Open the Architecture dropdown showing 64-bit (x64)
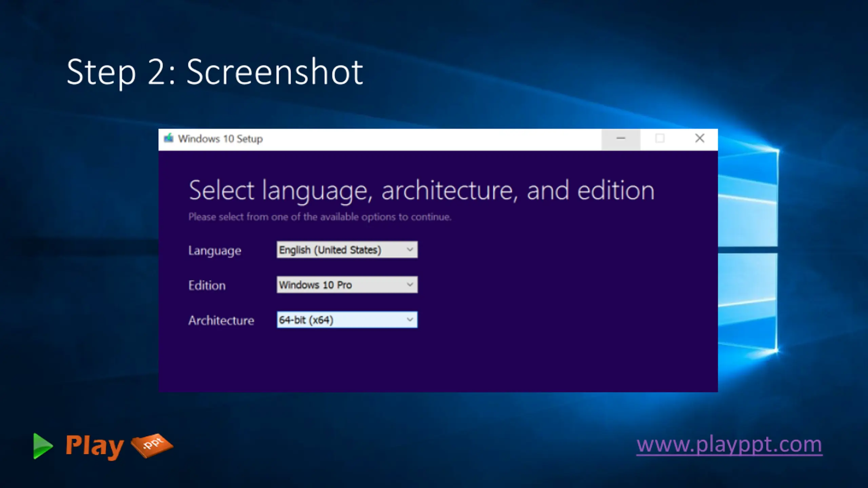868x488 pixels. (x=347, y=320)
